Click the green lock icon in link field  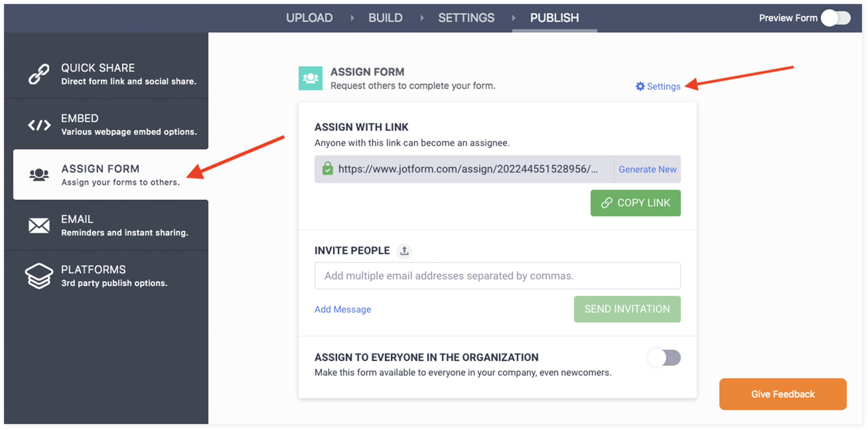click(327, 169)
